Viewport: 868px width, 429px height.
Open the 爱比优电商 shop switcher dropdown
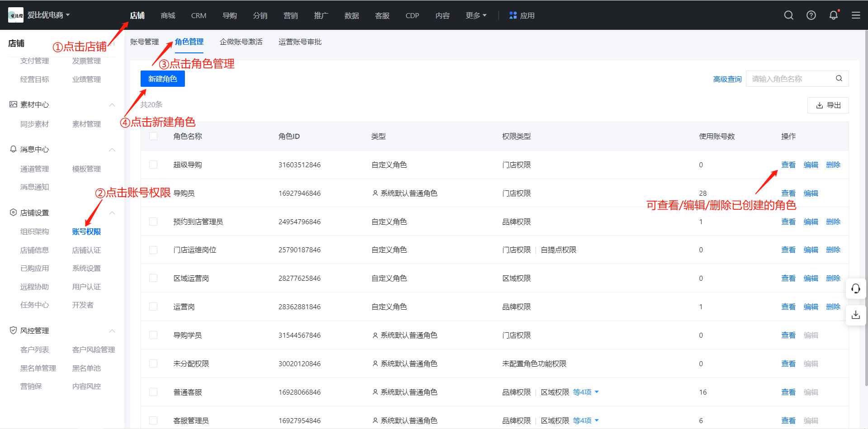[x=48, y=15]
